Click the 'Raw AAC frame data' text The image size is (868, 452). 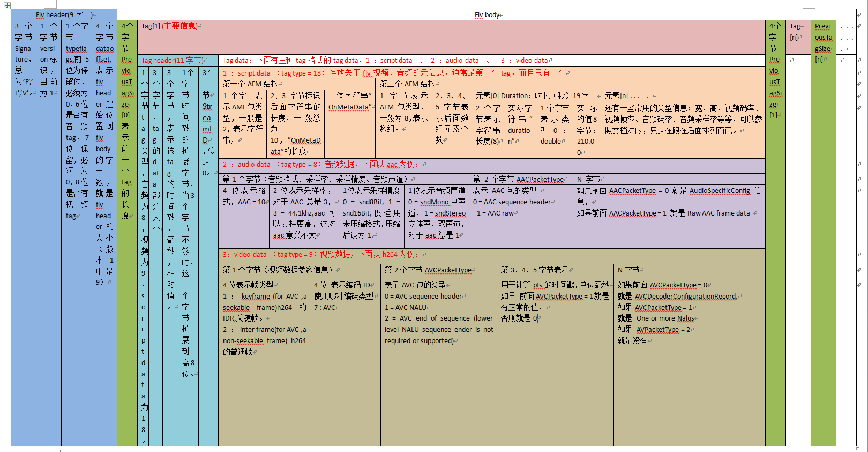[719, 213]
